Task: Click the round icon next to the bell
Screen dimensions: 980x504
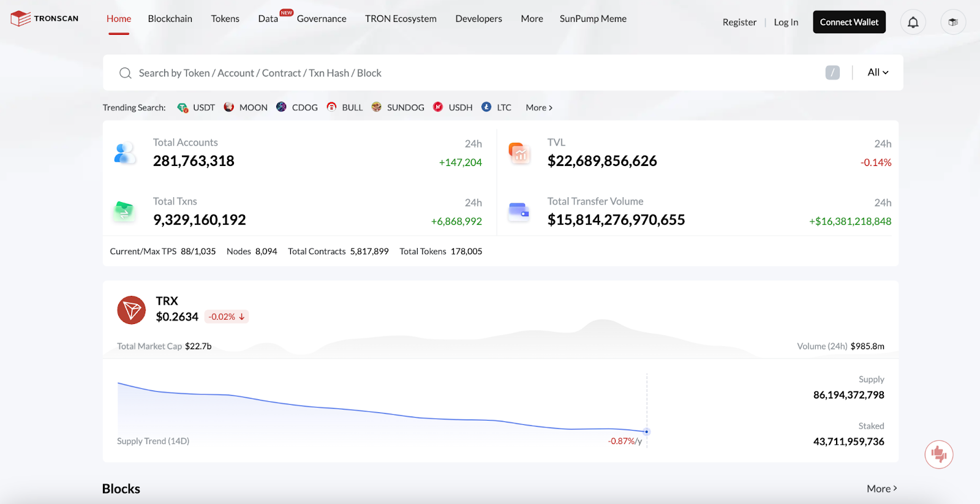Action: (x=953, y=22)
